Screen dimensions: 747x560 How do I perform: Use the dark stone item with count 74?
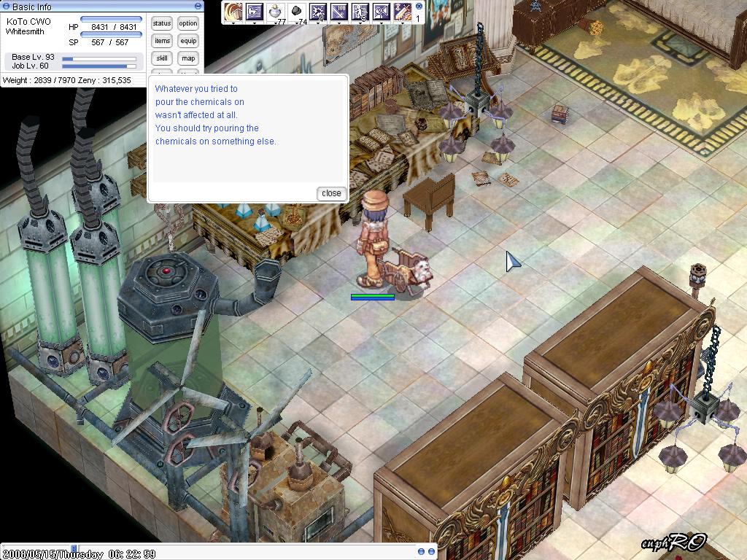click(297, 12)
